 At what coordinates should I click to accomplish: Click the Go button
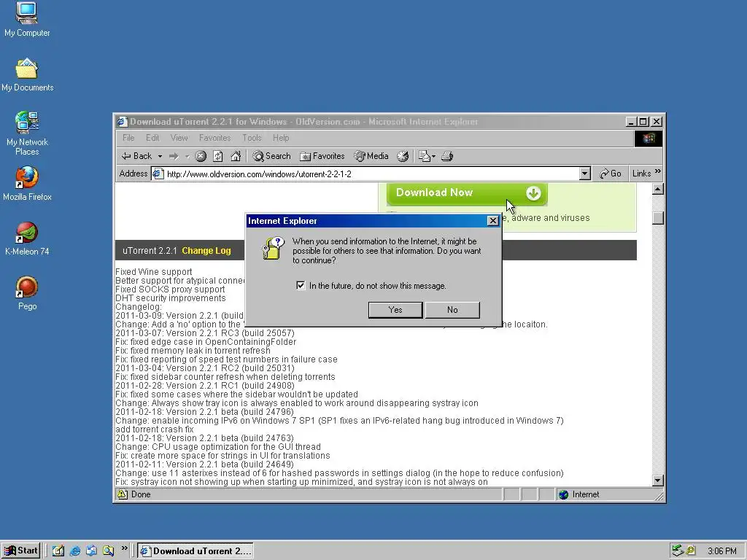(x=611, y=174)
